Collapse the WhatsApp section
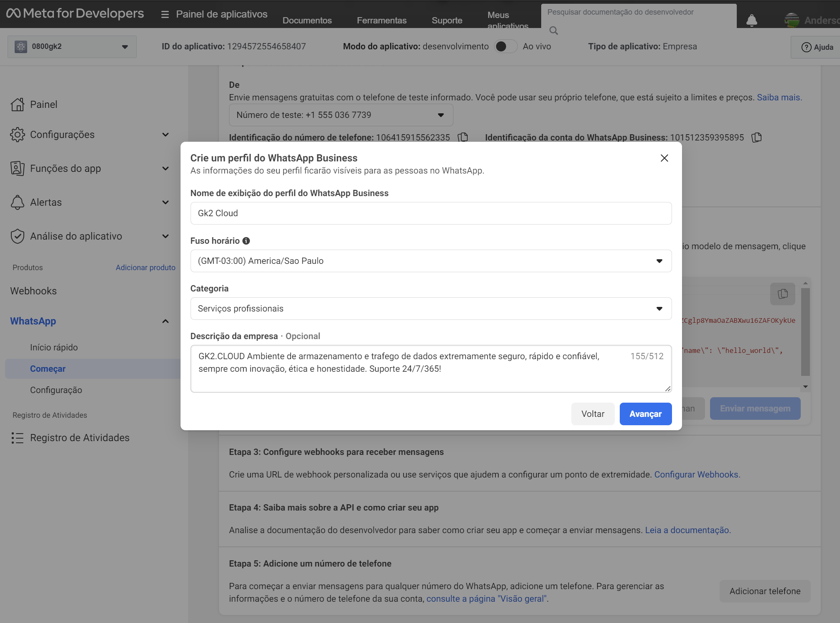This screenshot has width=840, height=623. tap(165, 321)
